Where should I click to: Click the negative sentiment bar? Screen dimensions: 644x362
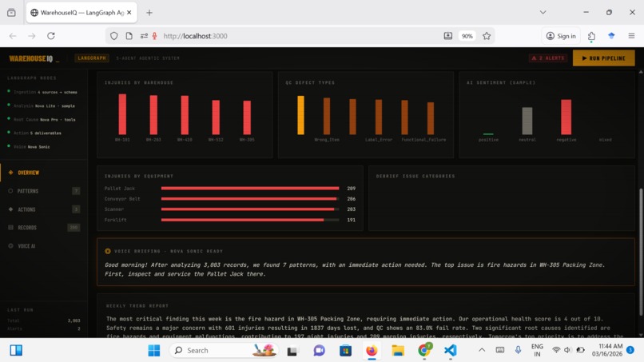click(x=566, y=117)
